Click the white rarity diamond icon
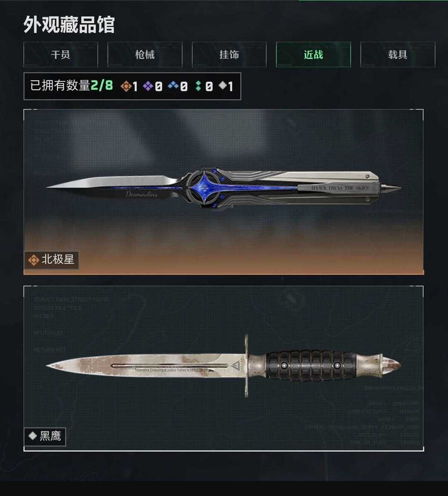The height and width of the screenshot is (496, 448). pos(223,85)
